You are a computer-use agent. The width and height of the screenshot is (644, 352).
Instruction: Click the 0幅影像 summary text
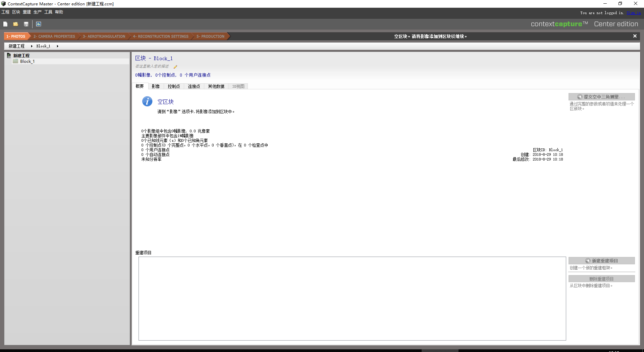pyautogui.click(x=143, y=75)
